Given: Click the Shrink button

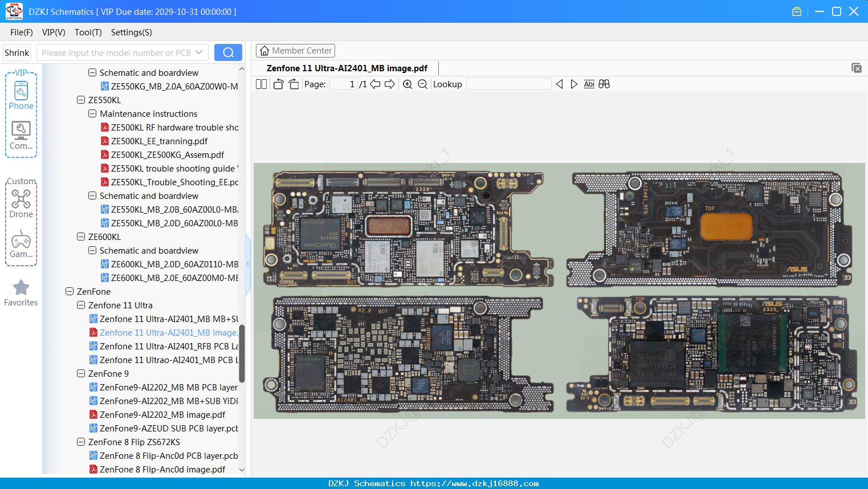Looking at the screenshot, I should pos(17,52).
